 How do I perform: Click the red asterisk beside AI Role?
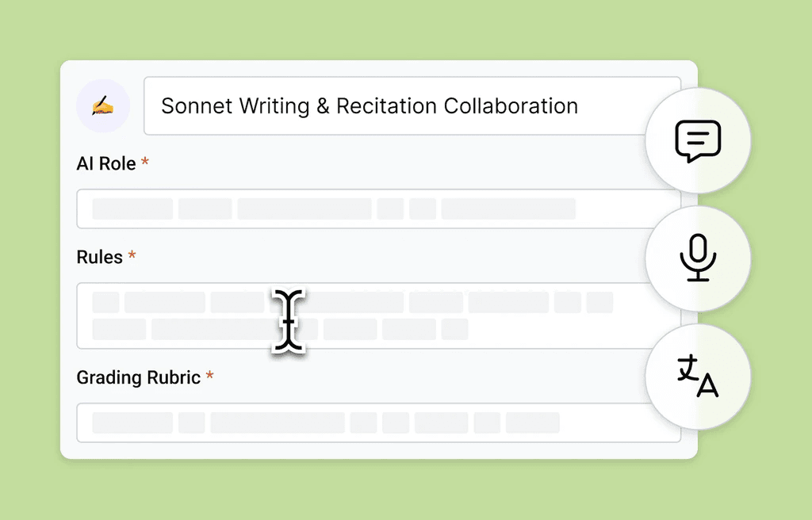[145, 162]
